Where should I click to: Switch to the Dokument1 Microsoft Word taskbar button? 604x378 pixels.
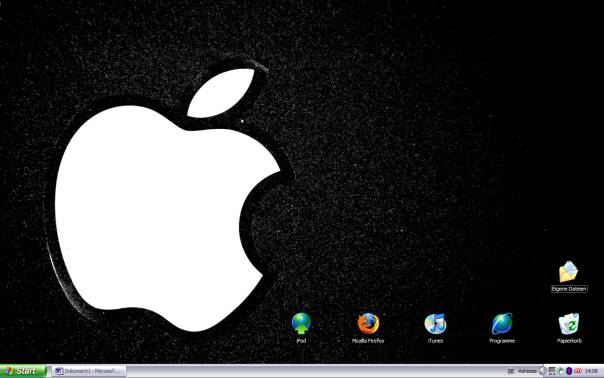point(89,371)
